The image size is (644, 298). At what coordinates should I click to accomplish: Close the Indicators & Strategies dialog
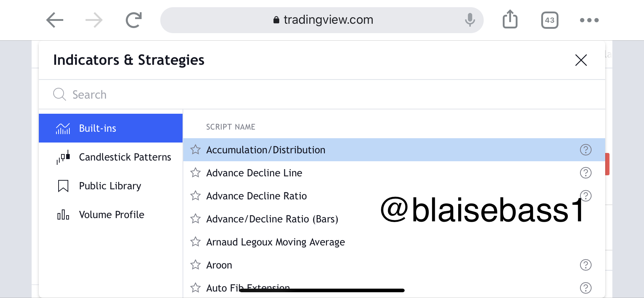(x=581, y=60)
